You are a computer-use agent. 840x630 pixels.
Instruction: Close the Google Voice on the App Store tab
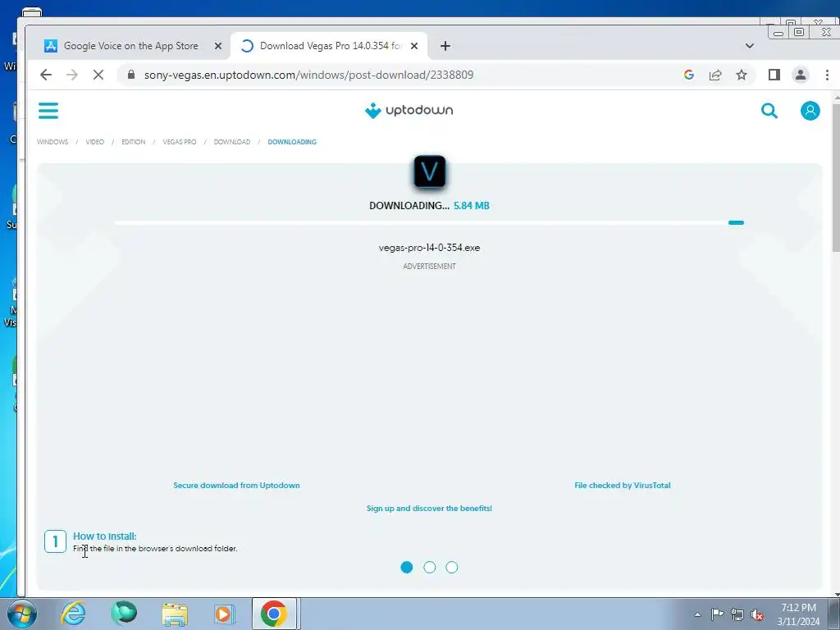[x=218, y=46]
